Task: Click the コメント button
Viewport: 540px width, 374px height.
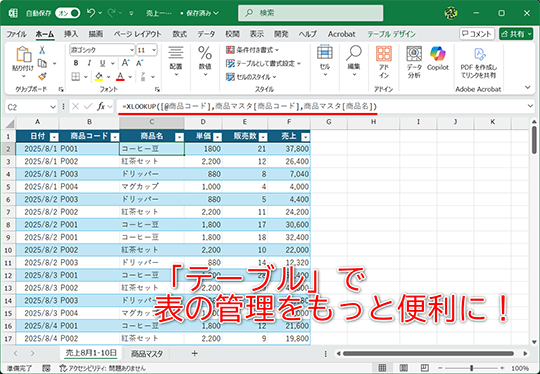Action: pyautogui.click(x=477, y=34)
